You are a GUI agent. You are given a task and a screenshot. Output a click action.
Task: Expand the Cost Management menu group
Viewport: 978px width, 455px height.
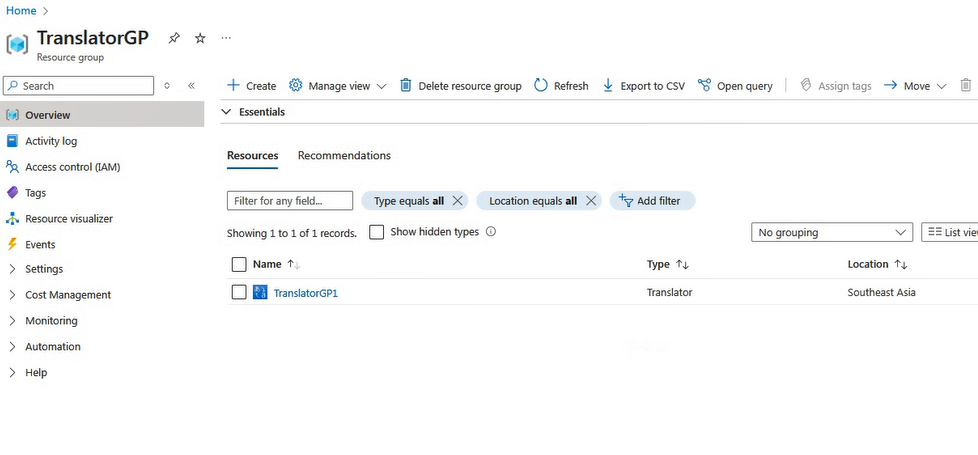click(x=12, y=295)
